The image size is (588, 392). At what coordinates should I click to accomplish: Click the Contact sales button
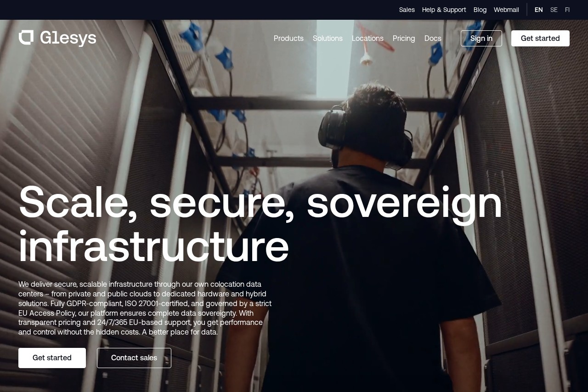[134, 358]
